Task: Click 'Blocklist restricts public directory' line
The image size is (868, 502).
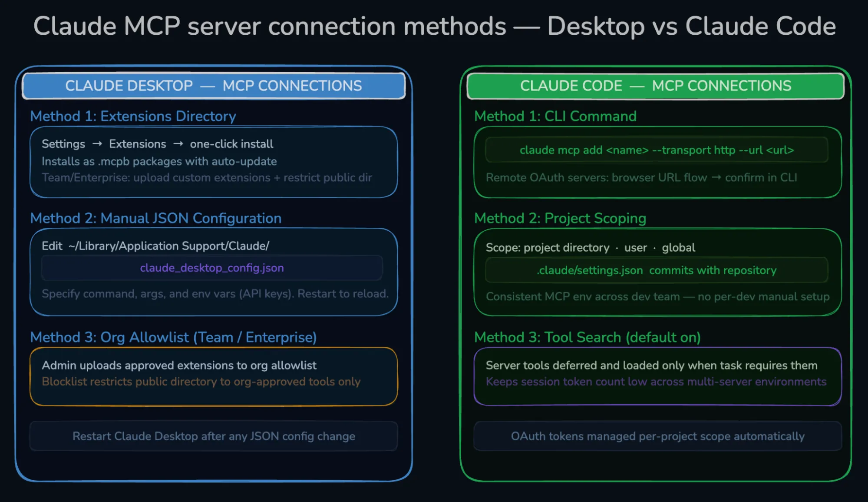Action: [201, 381]
